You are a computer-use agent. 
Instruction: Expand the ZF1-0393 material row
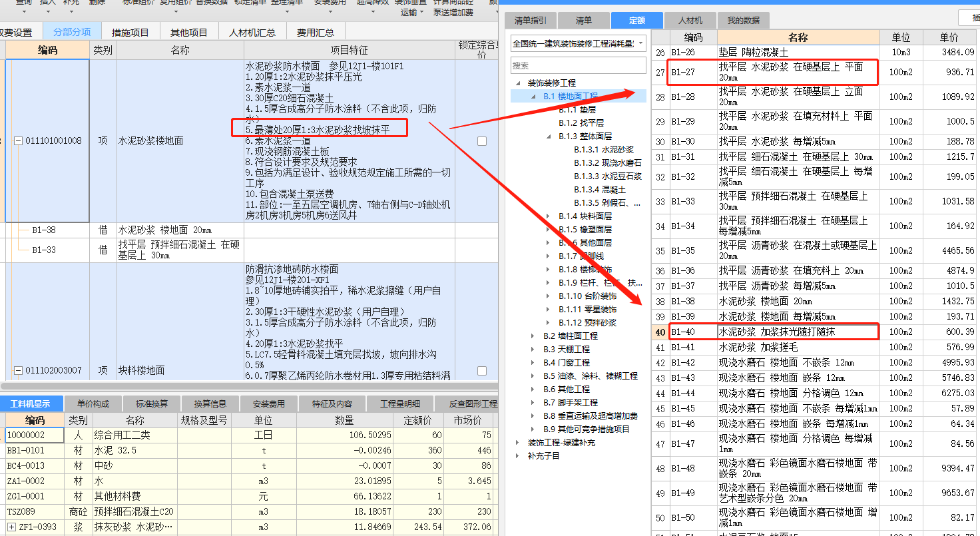(11, 527)
